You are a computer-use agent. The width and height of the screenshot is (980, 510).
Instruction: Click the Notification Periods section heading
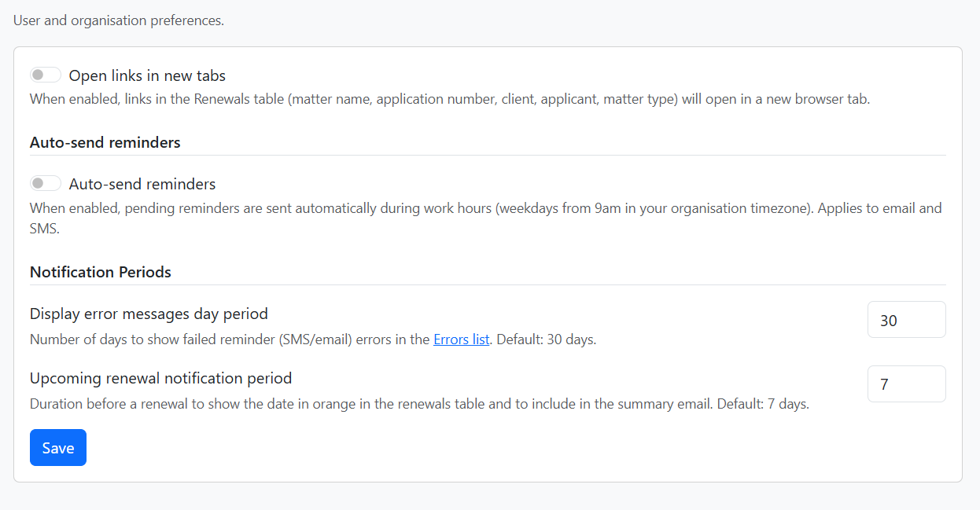click(100, 271)
